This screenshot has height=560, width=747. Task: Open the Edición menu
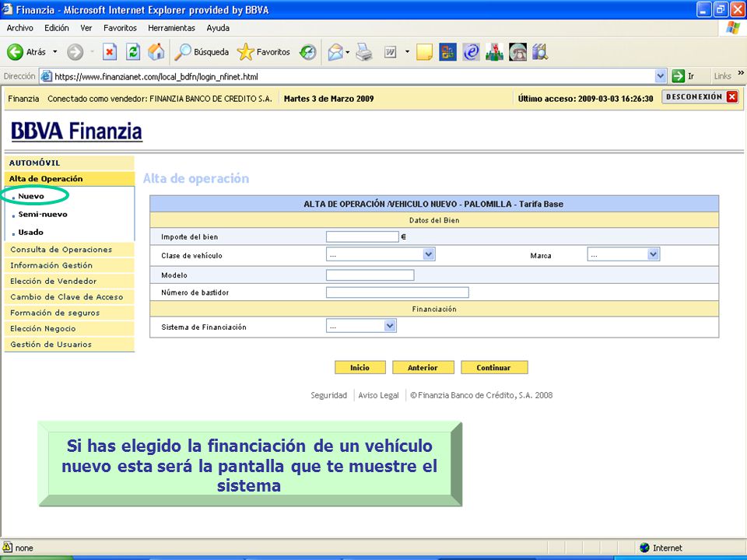57,28
